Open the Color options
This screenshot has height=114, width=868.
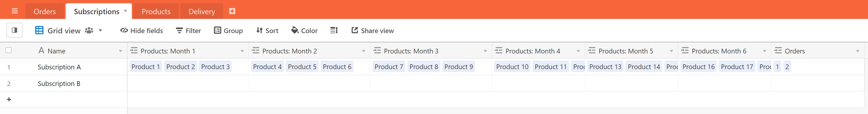click(x=304, y=31)
